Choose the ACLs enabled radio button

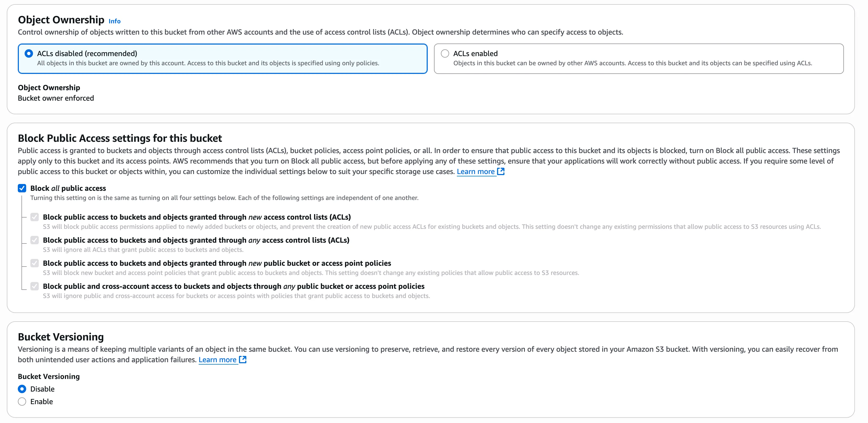point(445,53)
